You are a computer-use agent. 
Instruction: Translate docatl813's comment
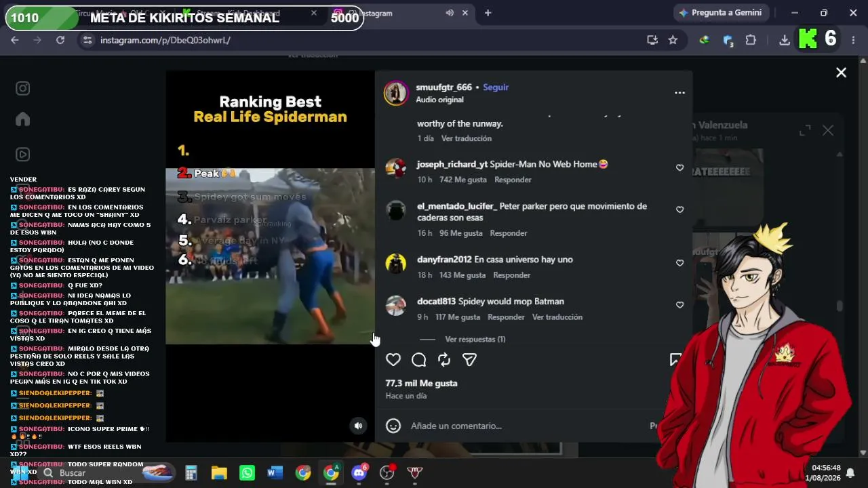pyautogui.click(x=557, y=317)
